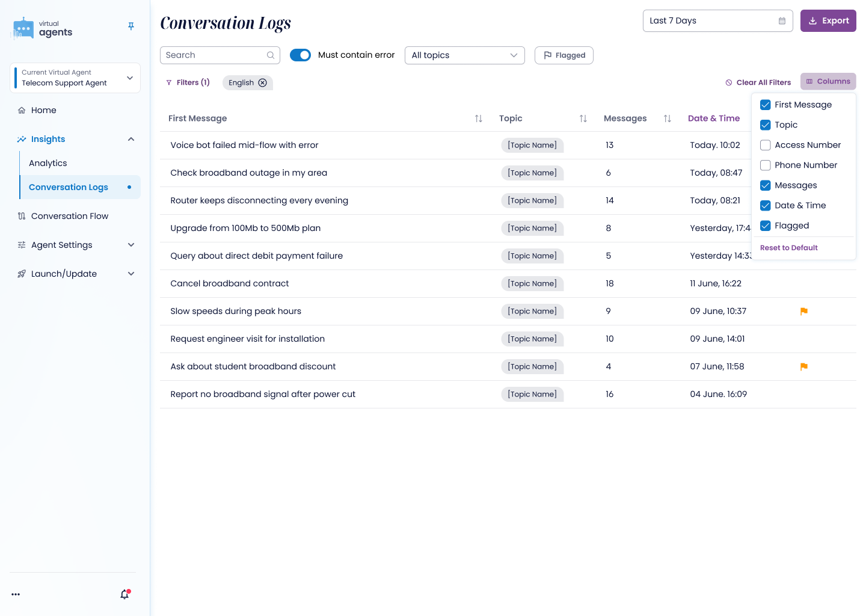Go to Analytics page

click(x=48, y=164)
